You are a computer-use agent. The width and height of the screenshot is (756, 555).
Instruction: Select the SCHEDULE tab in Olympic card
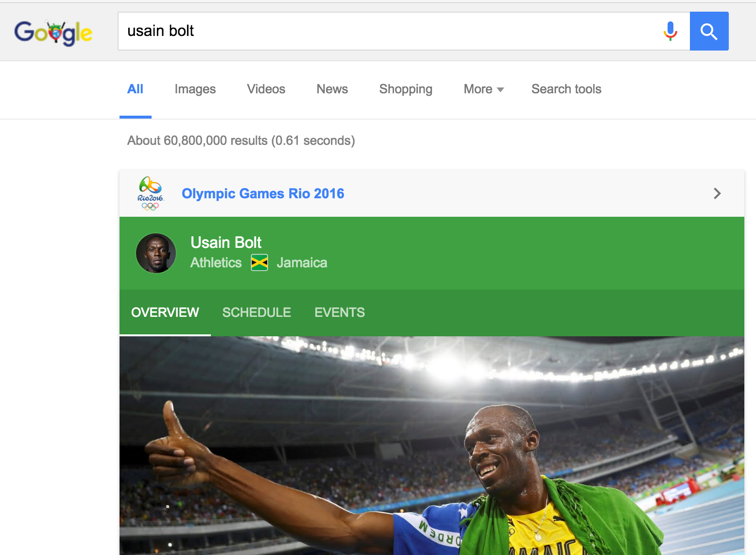coord(257,312)
